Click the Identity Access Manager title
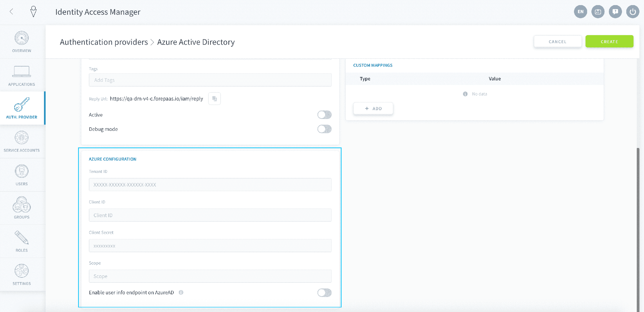This screenshot has width=644, height=312. click(98, 12)
